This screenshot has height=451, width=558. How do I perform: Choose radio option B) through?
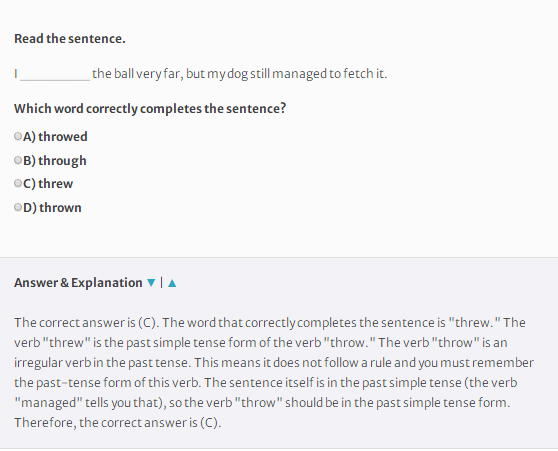[18, 160]
